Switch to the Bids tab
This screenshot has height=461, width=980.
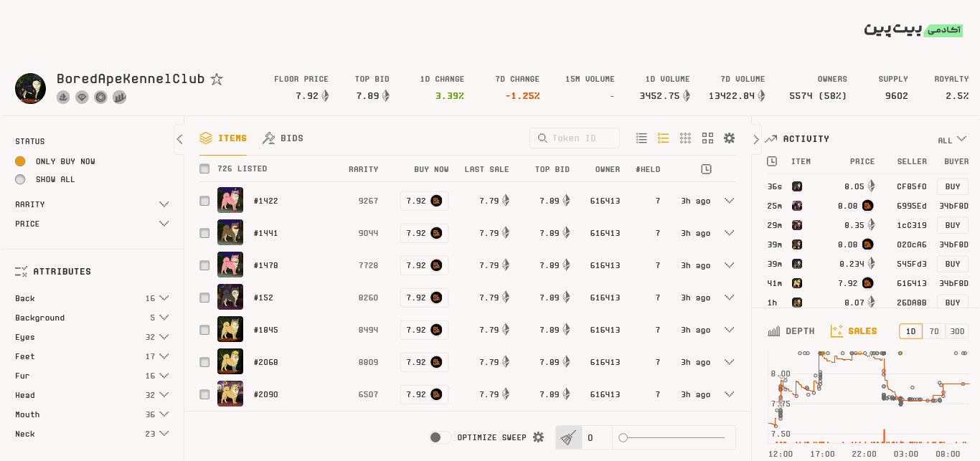(x=283, y=138)
